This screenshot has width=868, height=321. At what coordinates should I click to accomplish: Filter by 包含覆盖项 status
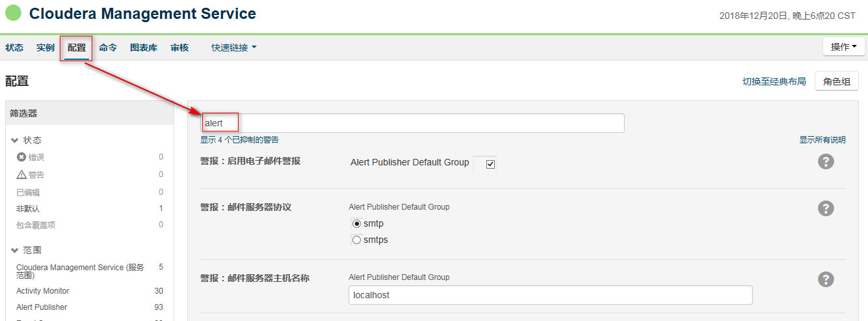36,225
